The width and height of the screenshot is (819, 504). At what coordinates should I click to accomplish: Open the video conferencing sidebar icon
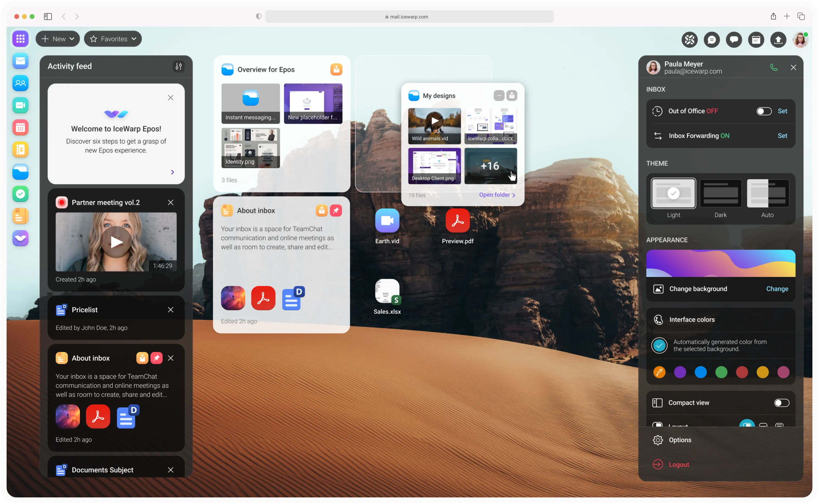point(20,105)
